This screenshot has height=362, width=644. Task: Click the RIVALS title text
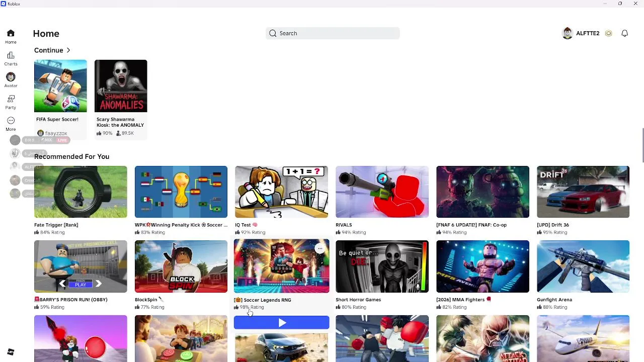pyautogui.click(x=344, y=225)
